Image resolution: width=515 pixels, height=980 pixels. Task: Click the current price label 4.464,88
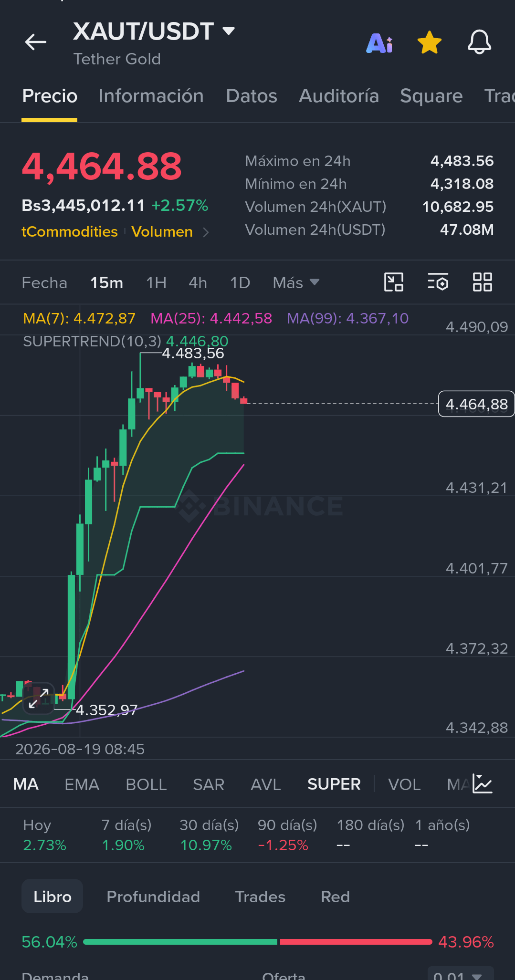pyautogui.click(x=476, y=404)
